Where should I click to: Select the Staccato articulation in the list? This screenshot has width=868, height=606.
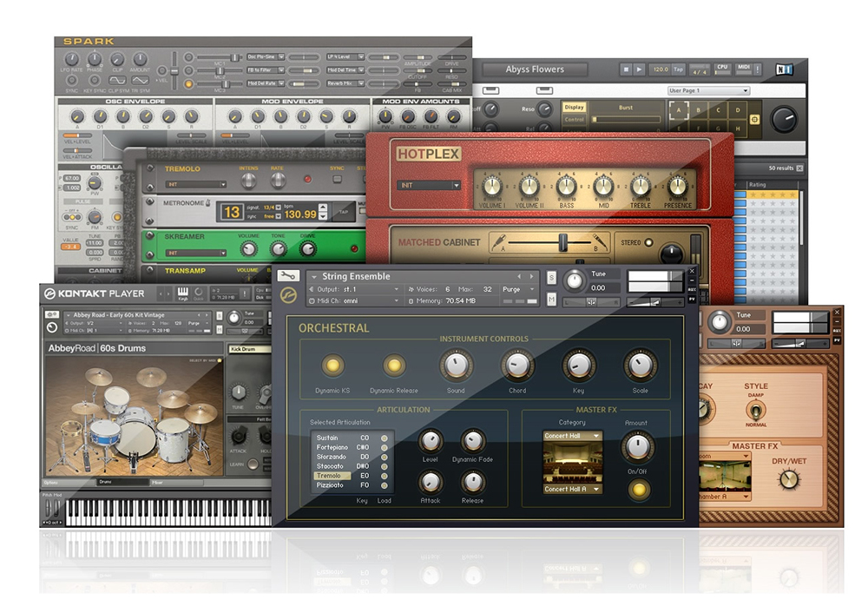pos(330,466)
